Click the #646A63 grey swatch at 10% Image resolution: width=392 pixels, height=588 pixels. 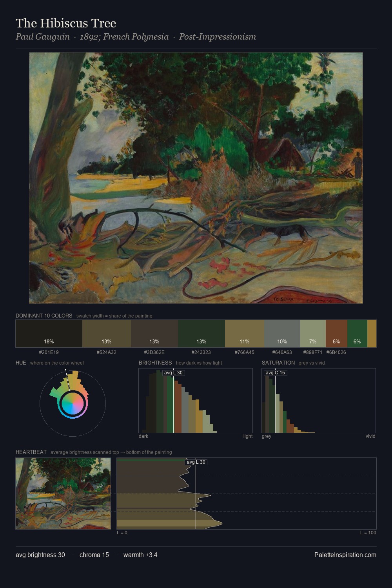pyautogui.click(x=282, y=334)
